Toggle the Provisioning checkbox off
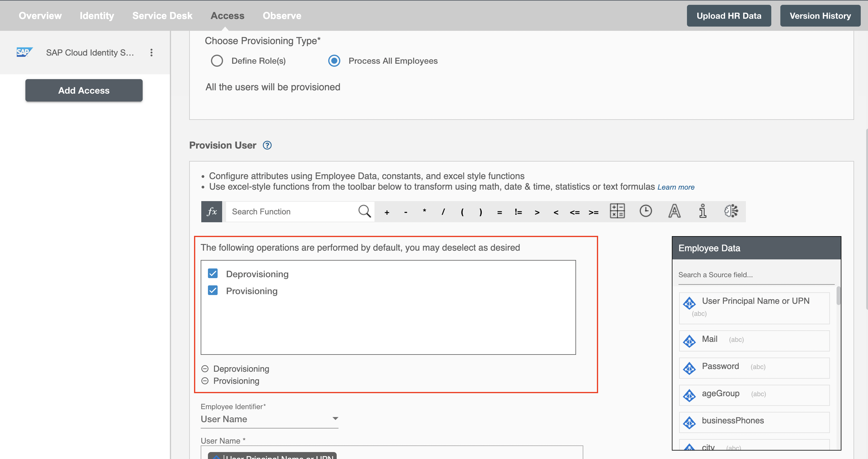 point(212,291)
